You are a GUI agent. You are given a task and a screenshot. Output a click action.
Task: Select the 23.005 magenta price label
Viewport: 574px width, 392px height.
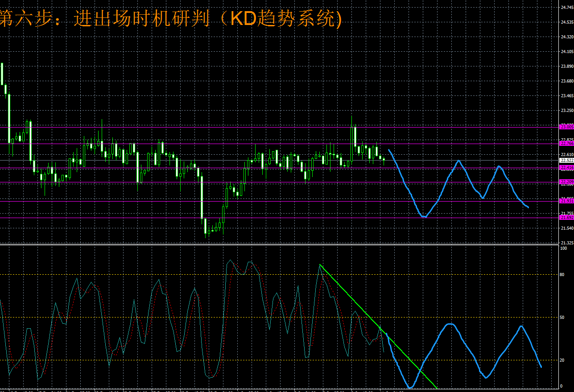click(x=566, y=127)
